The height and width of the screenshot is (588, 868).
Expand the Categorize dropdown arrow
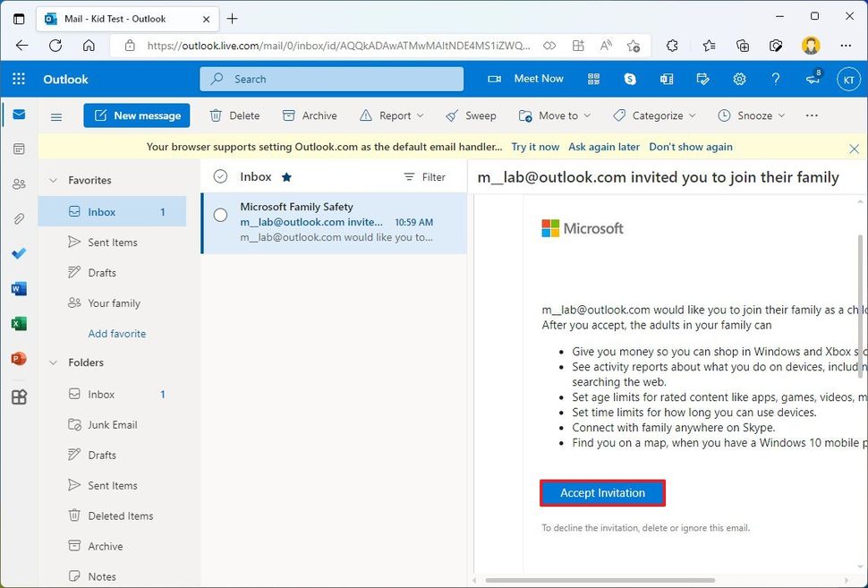pyautogui.click(x=691, y=116)
